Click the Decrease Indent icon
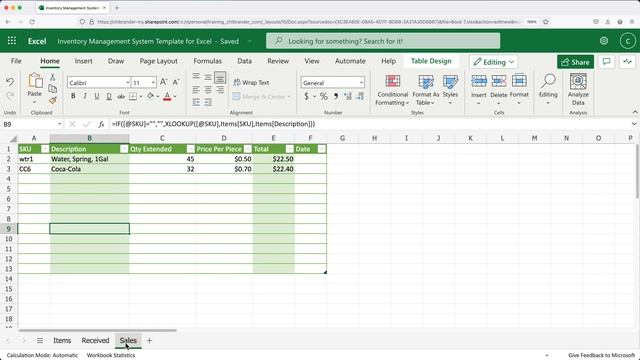Screen dimensions: 640x360 coord(196,102)
